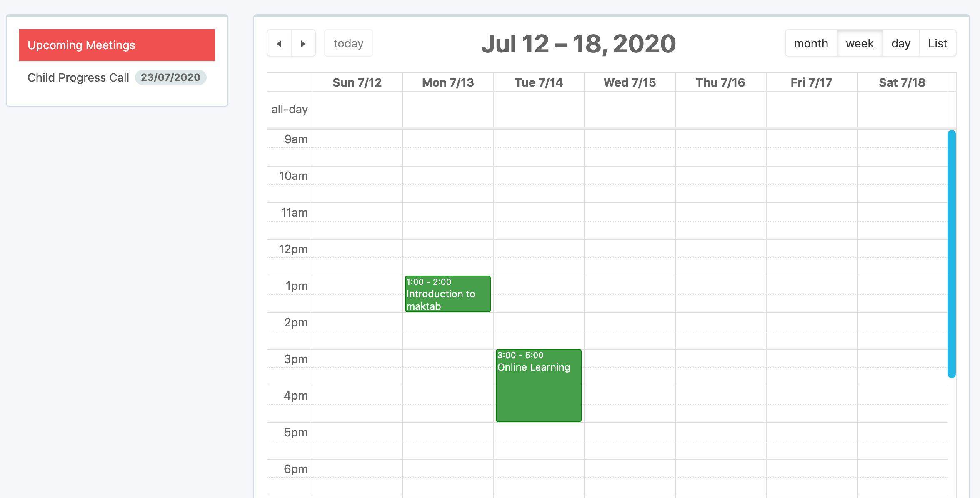Go to the next week arrow

(x=303, y=43)
